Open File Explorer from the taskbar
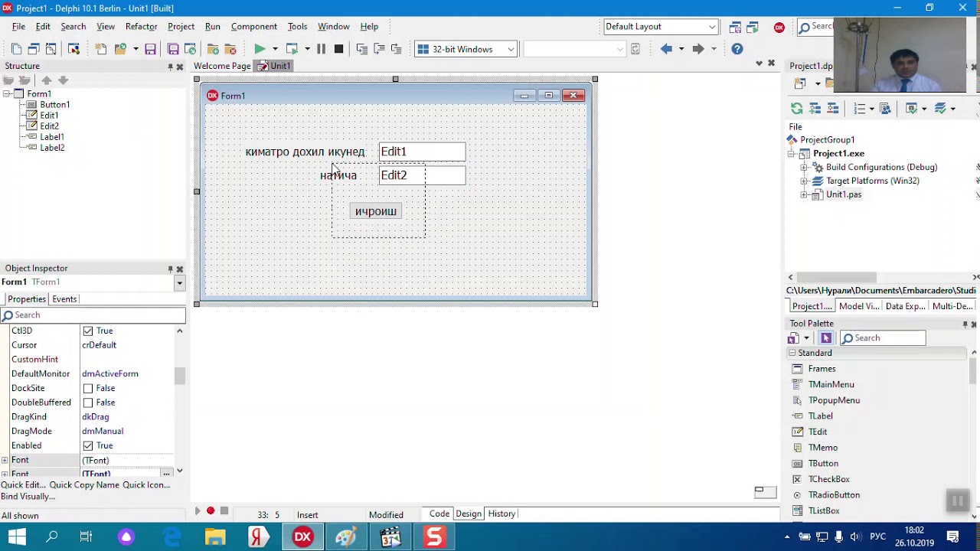The width and height of the screenshot is (980, 551). coord(215,537)
